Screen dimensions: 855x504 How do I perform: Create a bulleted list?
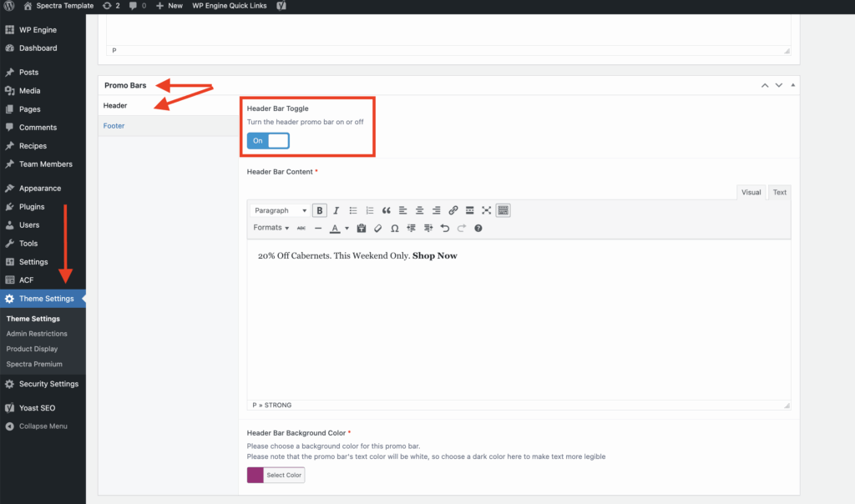353,210
